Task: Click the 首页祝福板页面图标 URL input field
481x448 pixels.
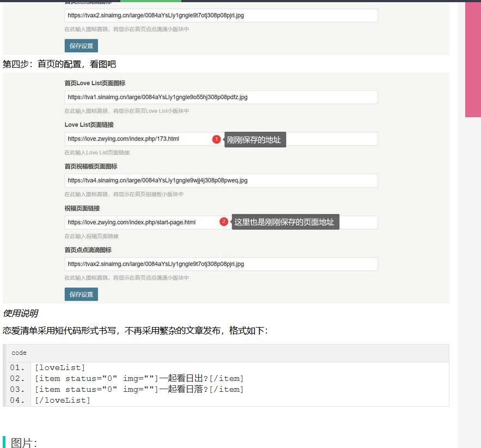Action: tap(221, 180)
